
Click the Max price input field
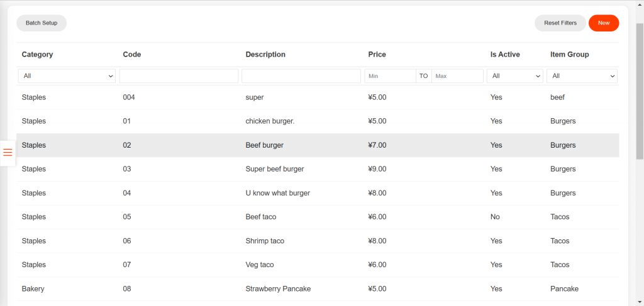(457, 76)
